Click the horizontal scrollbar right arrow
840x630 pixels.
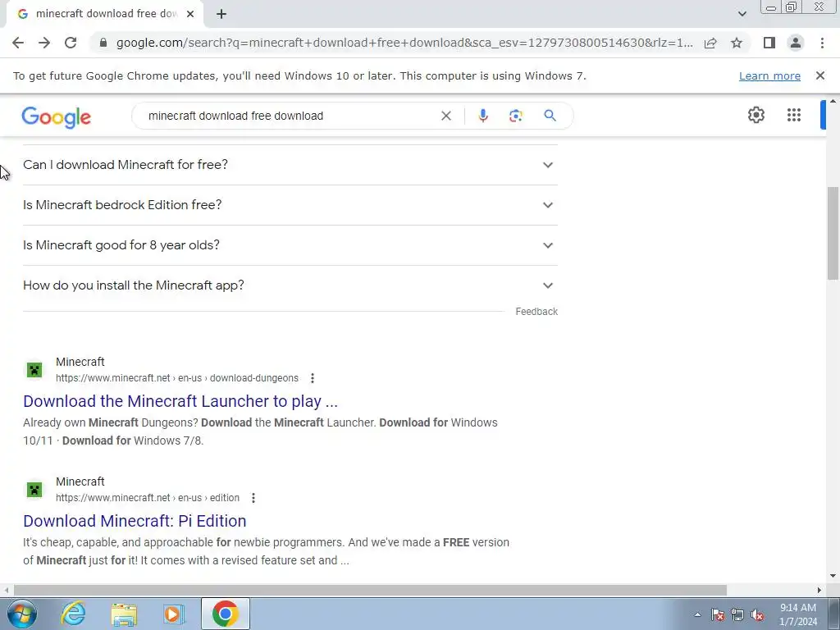tap(819, 590)
